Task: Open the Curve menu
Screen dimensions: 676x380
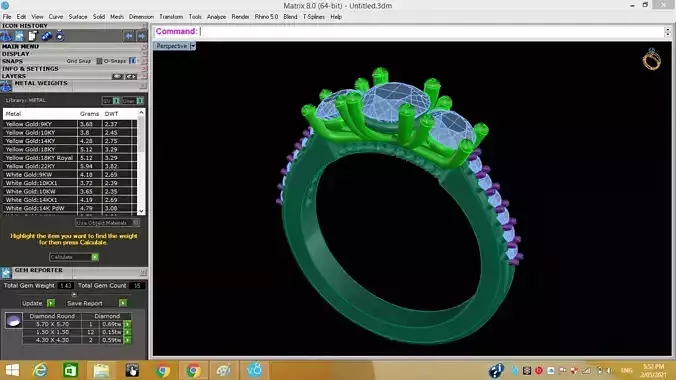Action: coord(56,17)
